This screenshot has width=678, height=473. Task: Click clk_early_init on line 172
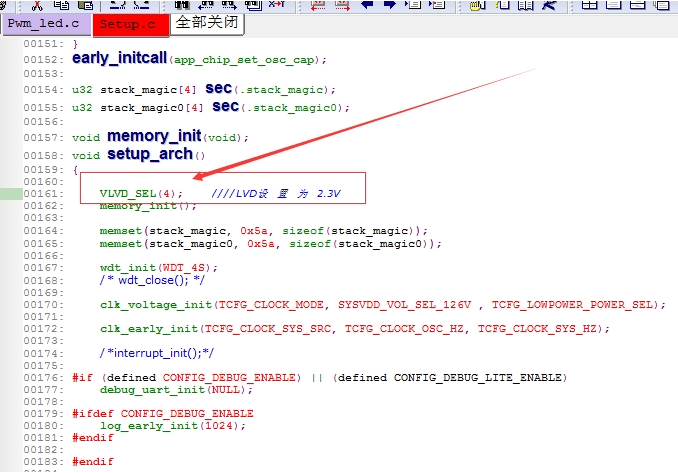[149, 329]
